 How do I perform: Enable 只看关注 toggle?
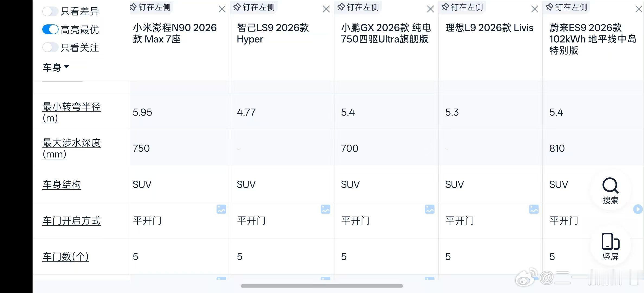click(x=50, y=47)
